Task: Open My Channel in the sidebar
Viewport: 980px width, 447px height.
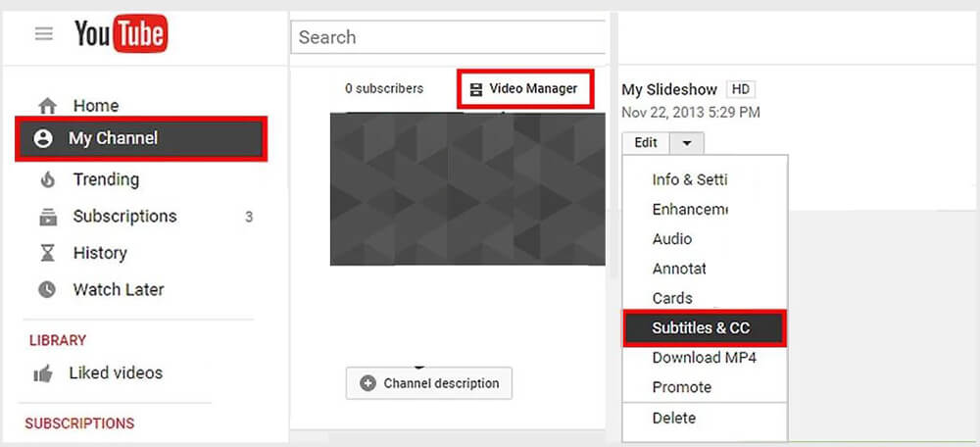Action: point(141,138)
